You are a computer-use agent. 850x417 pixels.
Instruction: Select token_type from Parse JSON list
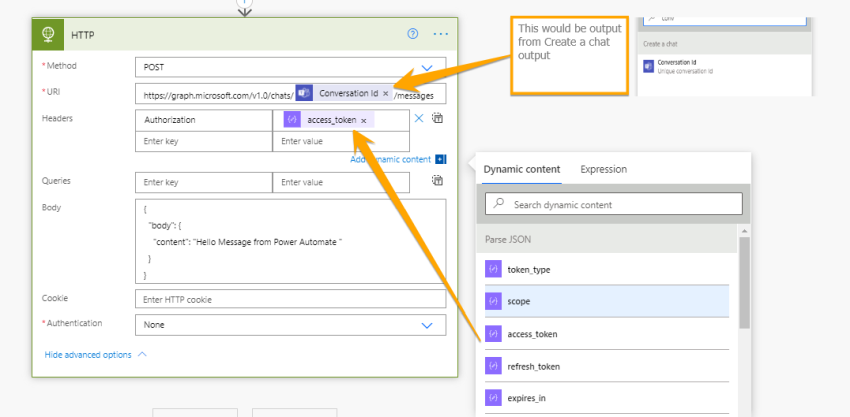(607, 269)
